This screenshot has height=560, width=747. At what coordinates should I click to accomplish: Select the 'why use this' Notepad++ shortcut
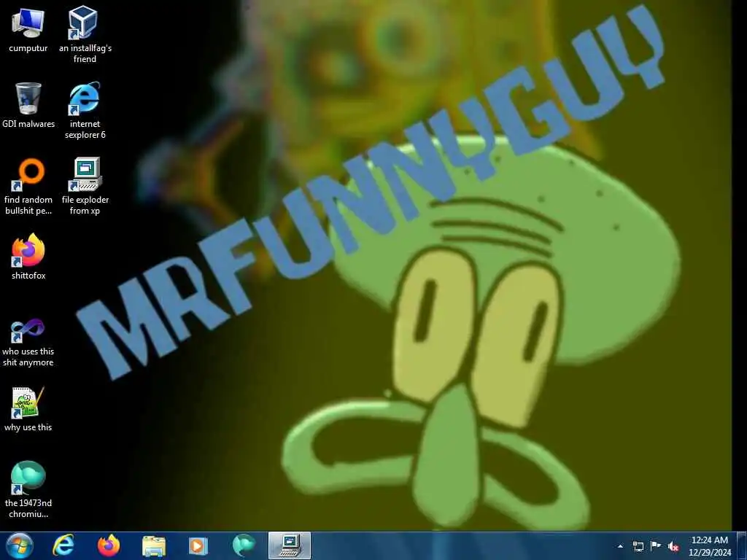point(28,409)
